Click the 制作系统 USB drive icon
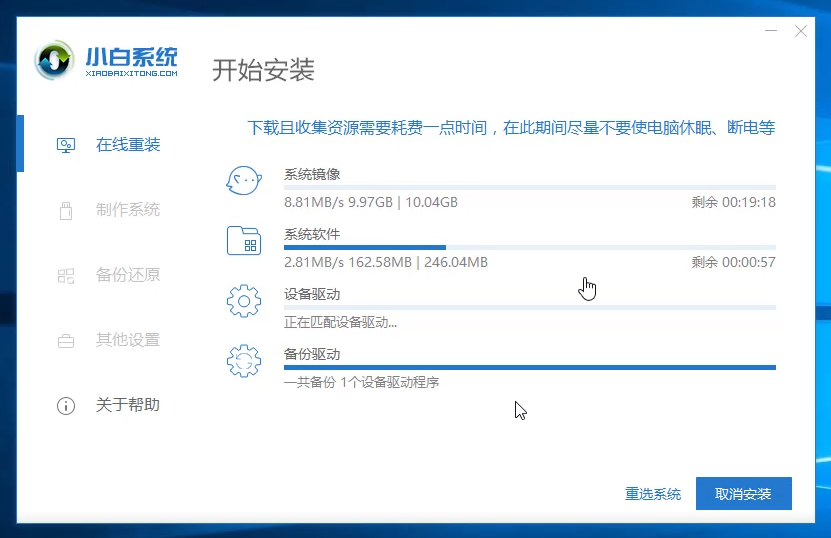Viewport: 831px width, 538px height. tap(66, 210)
